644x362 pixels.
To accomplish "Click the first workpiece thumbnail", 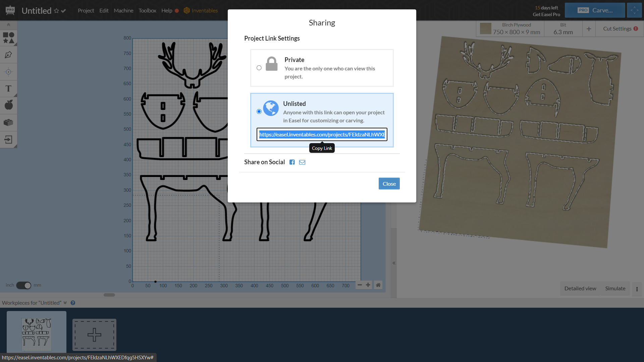I will [x=36, y=333].
